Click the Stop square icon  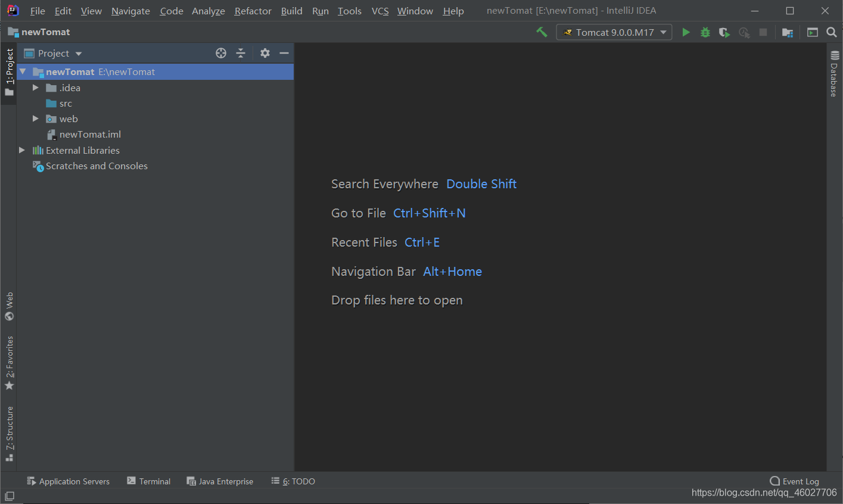point(763,32)
